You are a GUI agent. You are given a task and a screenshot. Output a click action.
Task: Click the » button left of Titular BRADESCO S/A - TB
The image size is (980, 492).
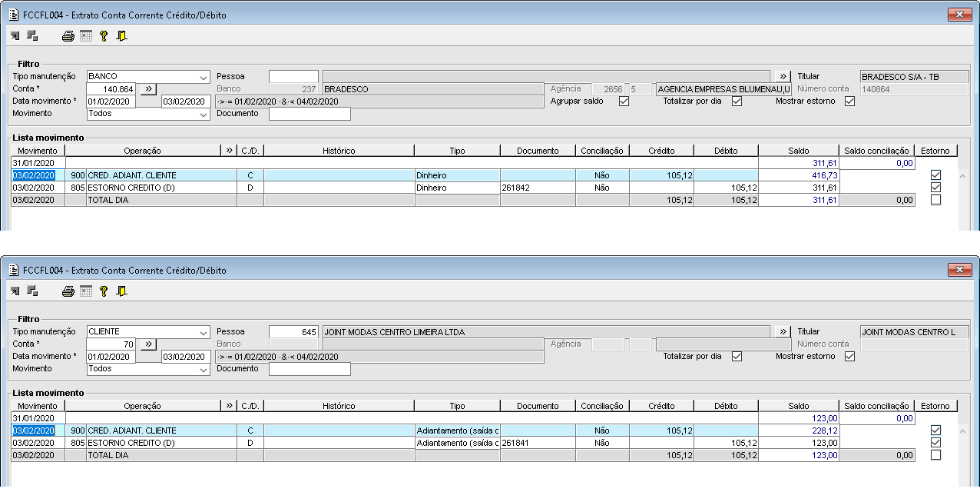click(782, 77)
